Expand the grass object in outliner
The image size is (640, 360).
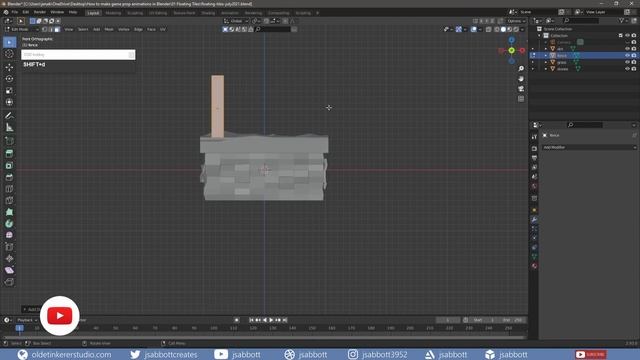[x=546, y=62]
